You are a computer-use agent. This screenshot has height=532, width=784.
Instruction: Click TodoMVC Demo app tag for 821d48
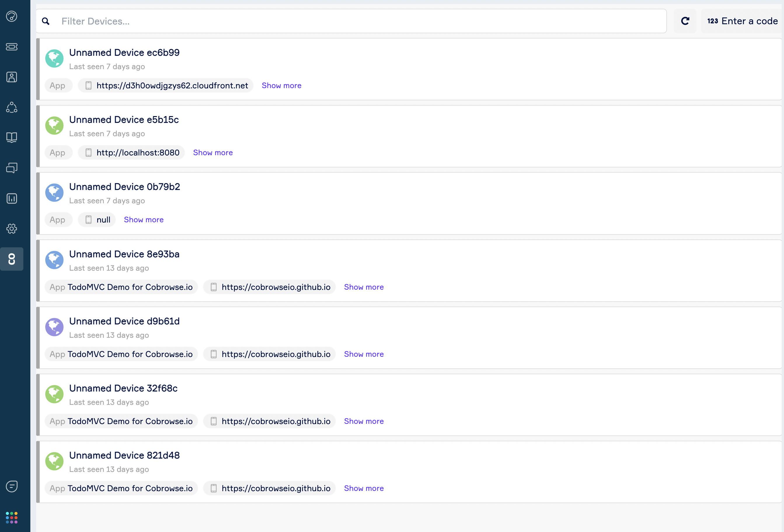[121, 488]
